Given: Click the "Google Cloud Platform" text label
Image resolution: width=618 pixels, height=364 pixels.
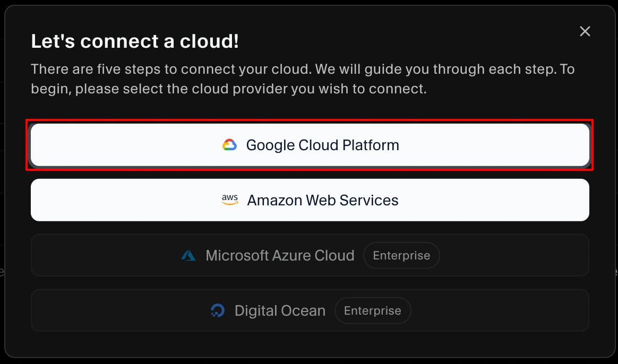Looking at the screenshot, I should click(x=322, y=145).
